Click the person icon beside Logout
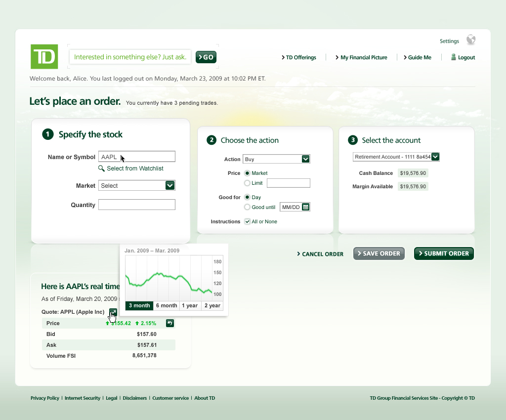The width and height of the screenshot is (506, 420). tap(452, 57)
